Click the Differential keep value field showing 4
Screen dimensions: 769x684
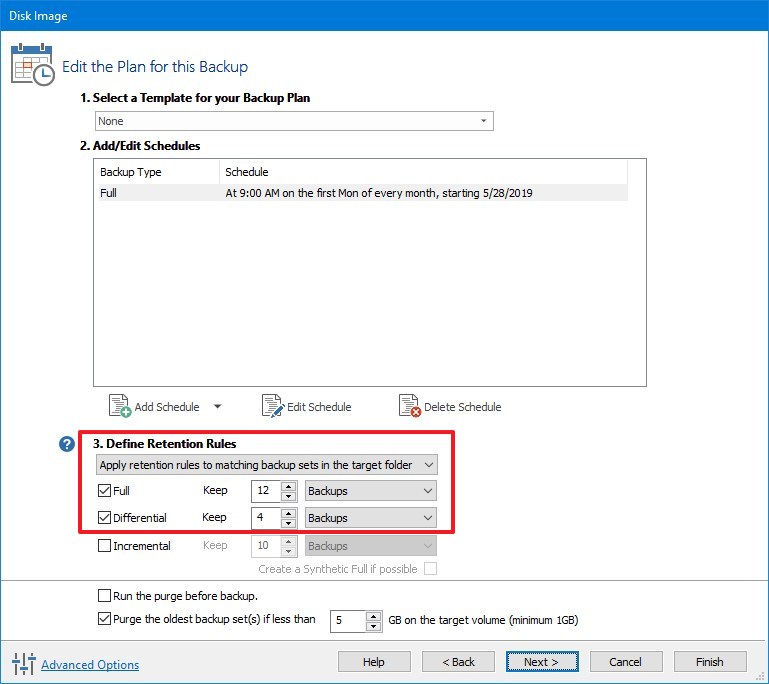click(x=266, y=518)
